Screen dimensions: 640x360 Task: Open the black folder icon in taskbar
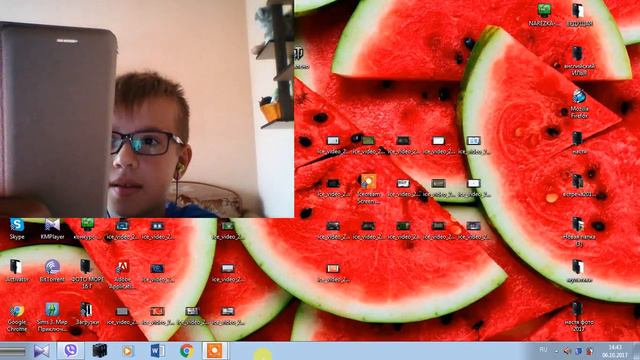point(99,351)
